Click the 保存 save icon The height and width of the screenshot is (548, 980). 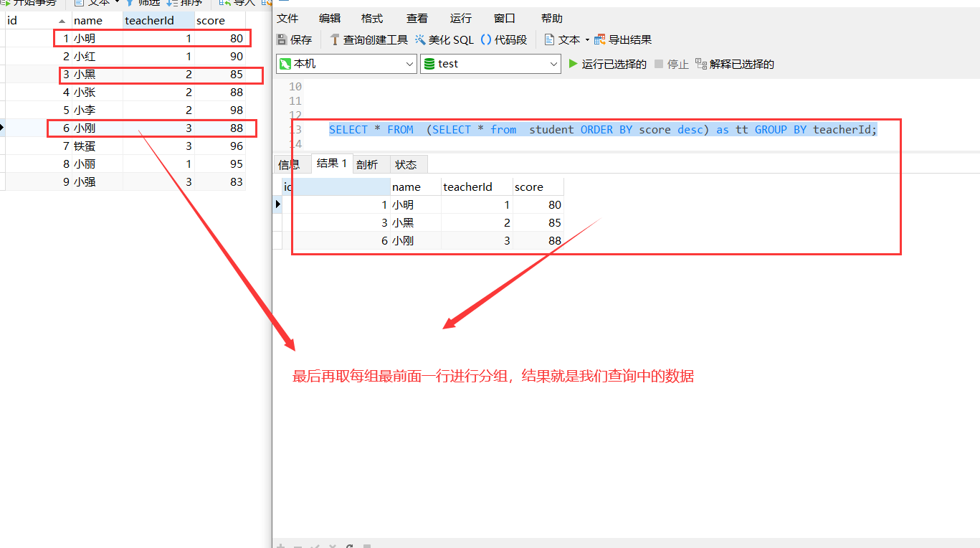point(295,39)
